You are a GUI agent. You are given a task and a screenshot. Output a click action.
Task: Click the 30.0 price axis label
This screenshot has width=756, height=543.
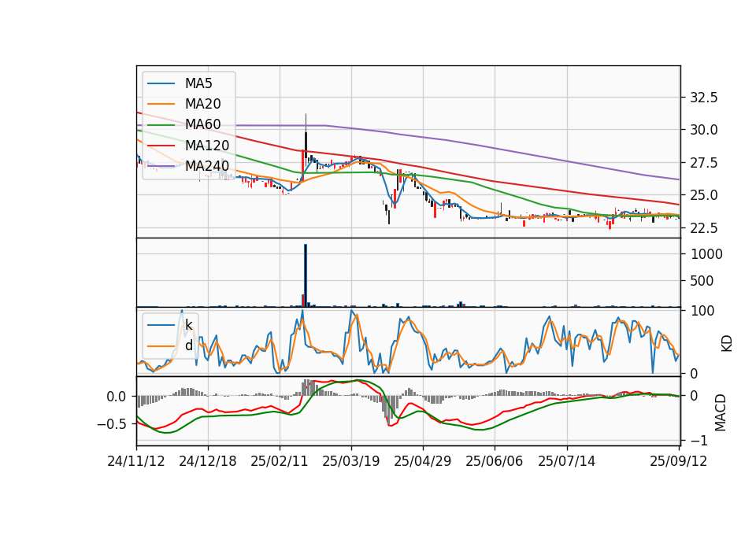pos(704,130)
